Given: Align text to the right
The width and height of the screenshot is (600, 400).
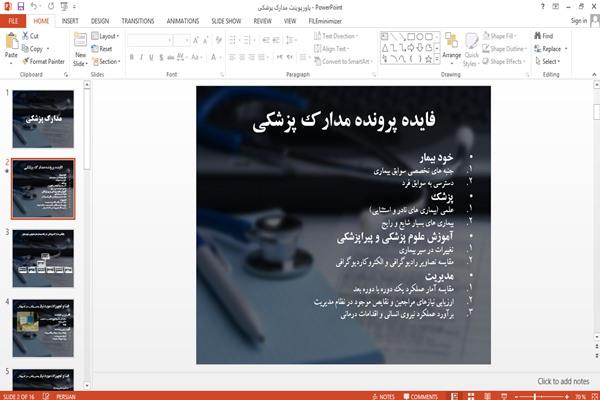Looking at the screenshot, I should [251, 57].
